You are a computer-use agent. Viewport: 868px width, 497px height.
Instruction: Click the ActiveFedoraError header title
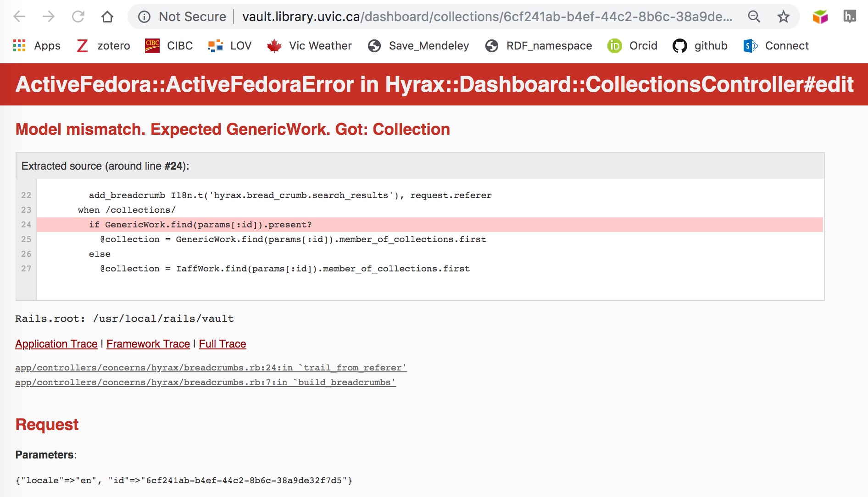[434, 84]
